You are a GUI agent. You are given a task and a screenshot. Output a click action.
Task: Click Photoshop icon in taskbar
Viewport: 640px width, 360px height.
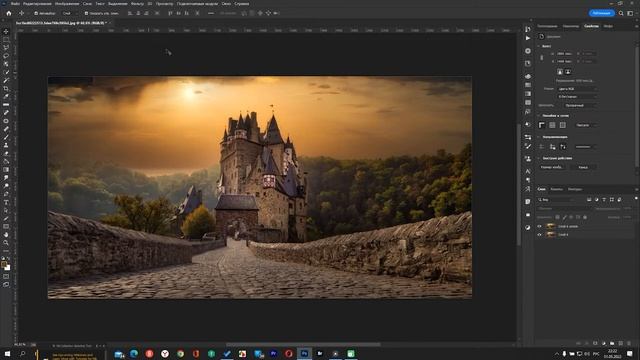(x=304, y=353)
